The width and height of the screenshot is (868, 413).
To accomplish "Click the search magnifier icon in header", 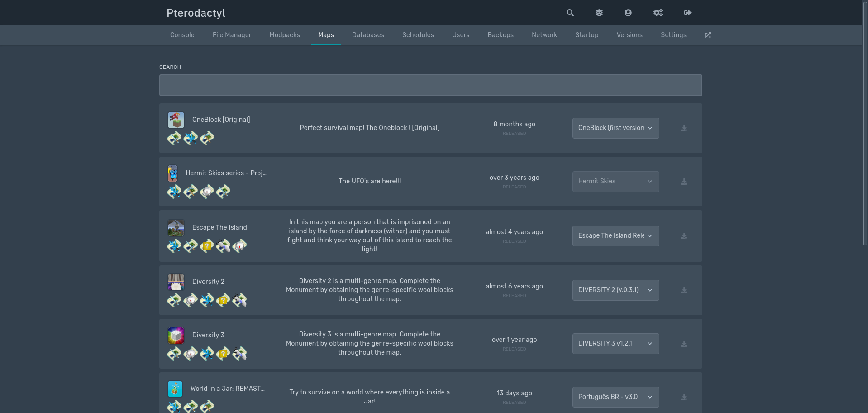I will click(570, 13).
